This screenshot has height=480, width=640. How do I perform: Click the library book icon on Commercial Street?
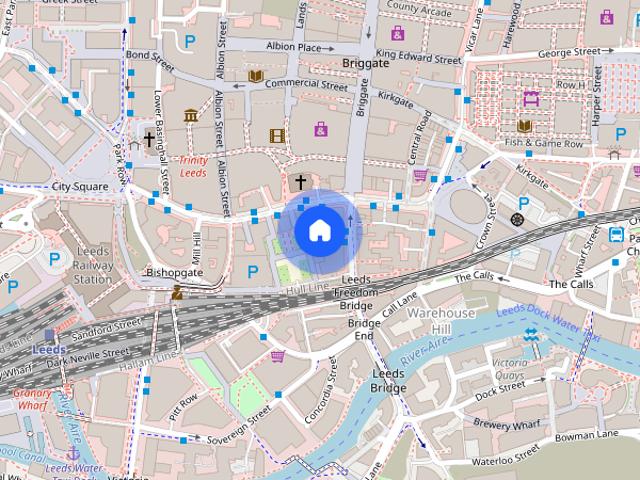(x=256, y=76)
